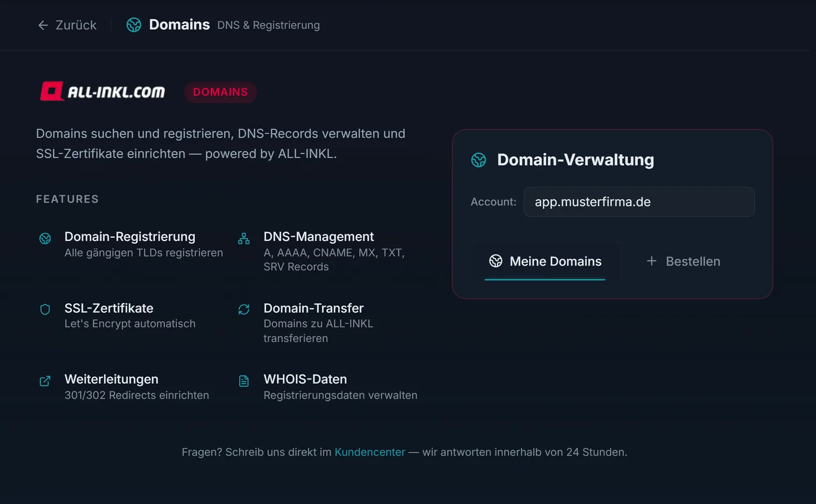Click the 'Account:' label
The image size is (816, 504).
click(x=493, y=202)
